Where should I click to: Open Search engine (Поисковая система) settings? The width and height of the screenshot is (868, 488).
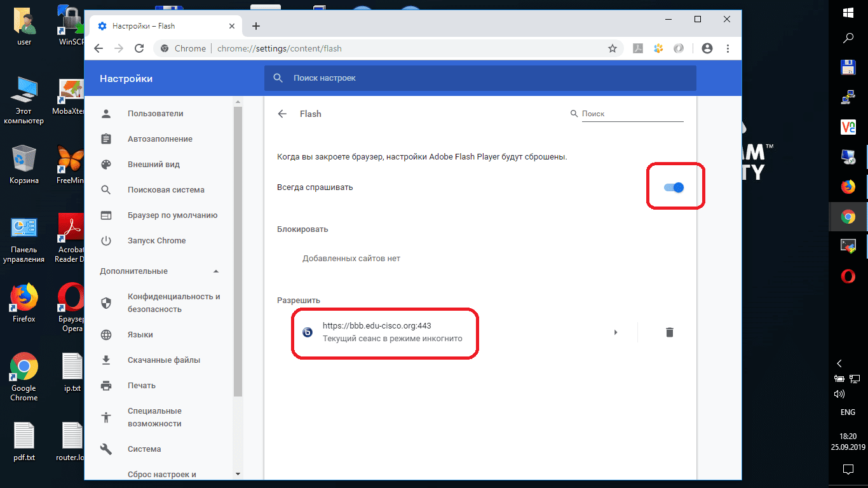click(x=166, y=190)
